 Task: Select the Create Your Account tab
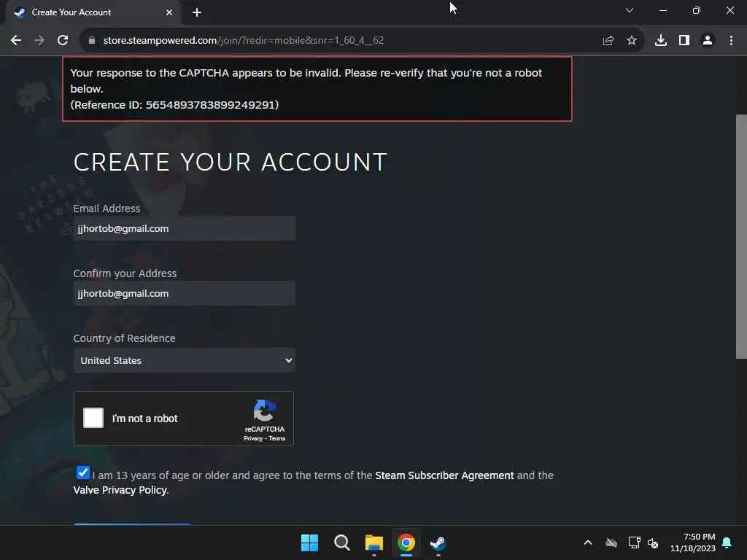coord(93,12)
